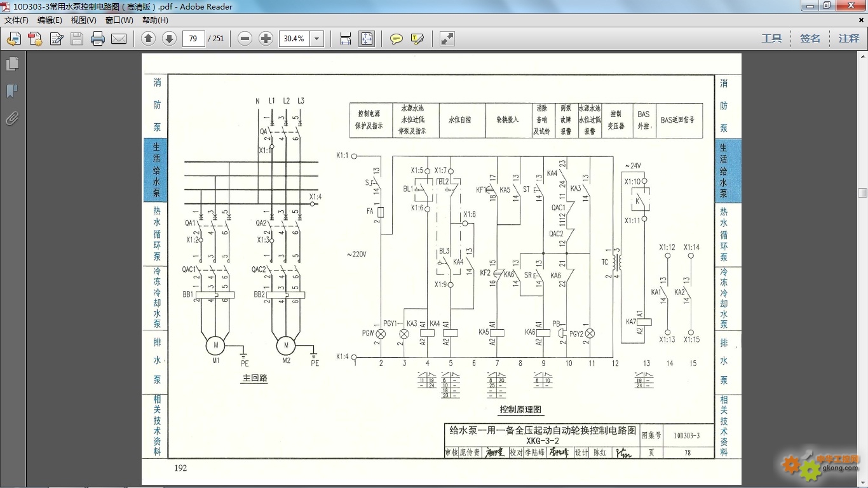Switch to read mode expand icon
Image resolution: width=868 pixels, height=488 pixels.
point(447,39)
